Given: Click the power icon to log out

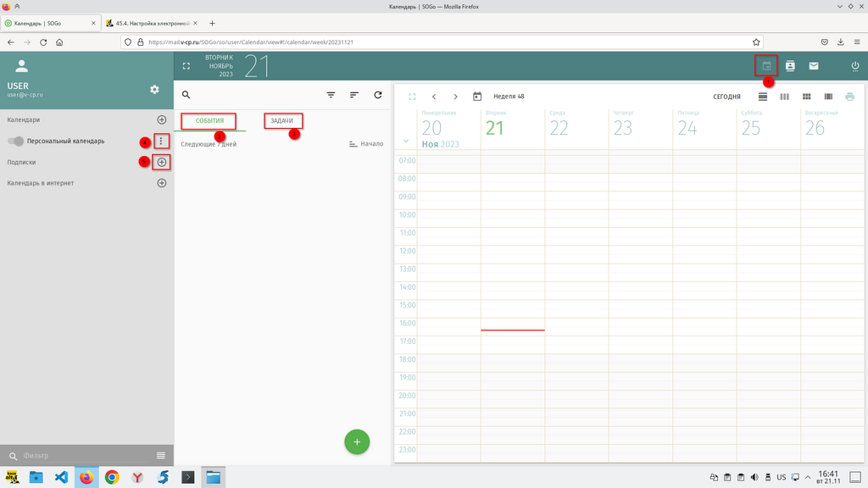Looking at the screenshot, I should tap(854, 66).
